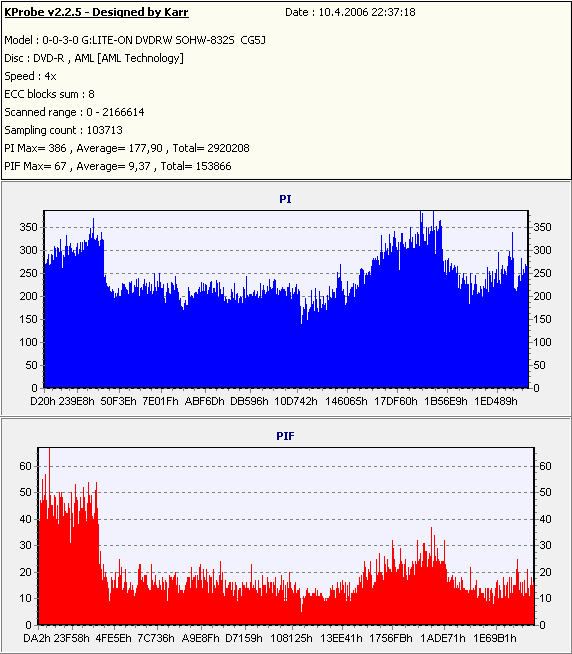Click the PIF left y-axis value 60

pyautogui.click(x=25, y=466)
